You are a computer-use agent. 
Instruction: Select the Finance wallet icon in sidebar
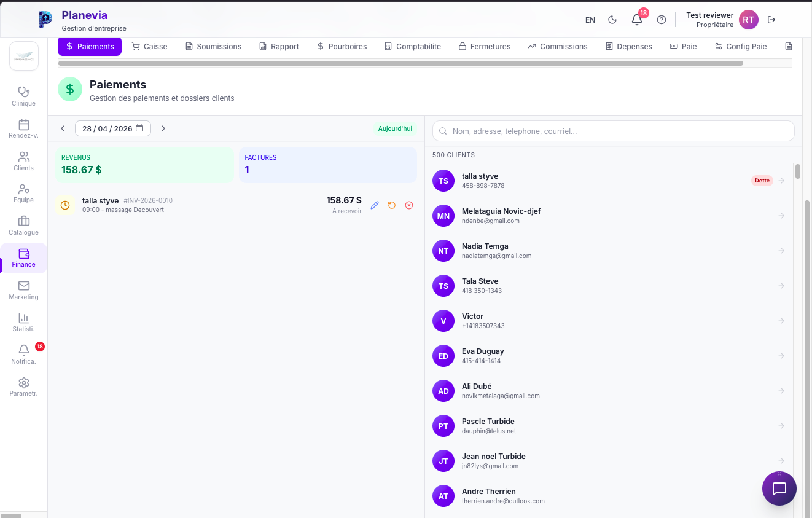point(24,253)
